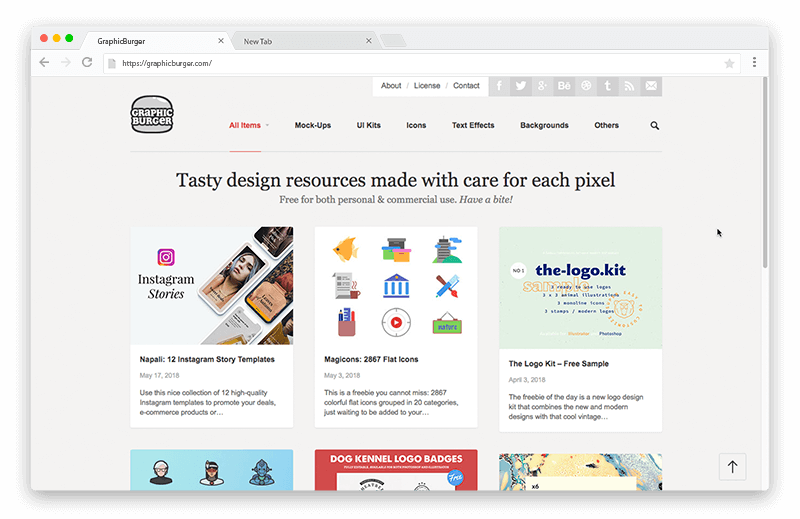Open the About link
The height and width of the screenshot is (519, 800).
(x=391, y=86)
